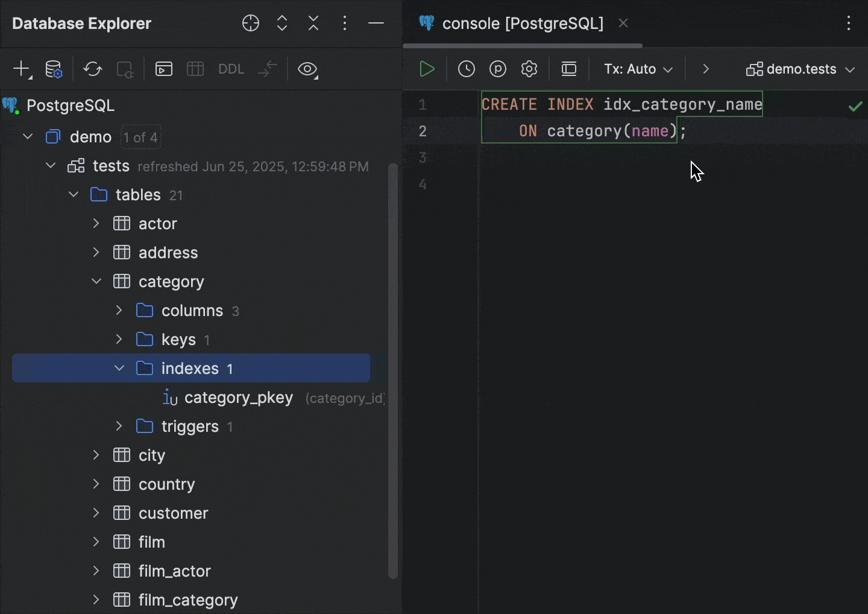Select the film_category table

pos(188,600)
